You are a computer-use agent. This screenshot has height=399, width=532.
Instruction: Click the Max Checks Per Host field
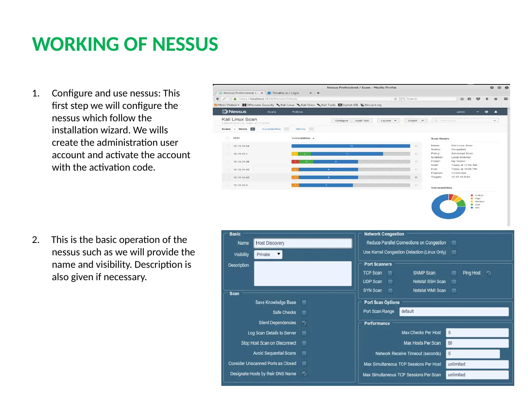[477, 333]
